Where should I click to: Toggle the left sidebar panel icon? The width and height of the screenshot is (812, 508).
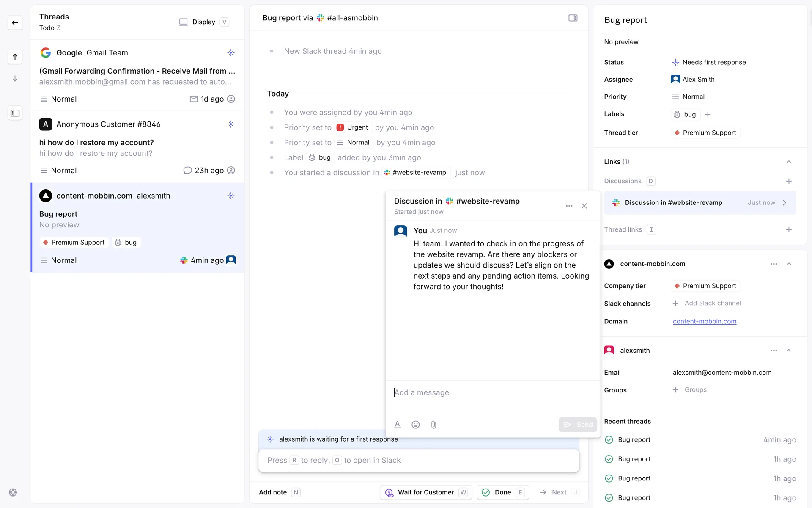pyautogui.click(x=15, y=113)
